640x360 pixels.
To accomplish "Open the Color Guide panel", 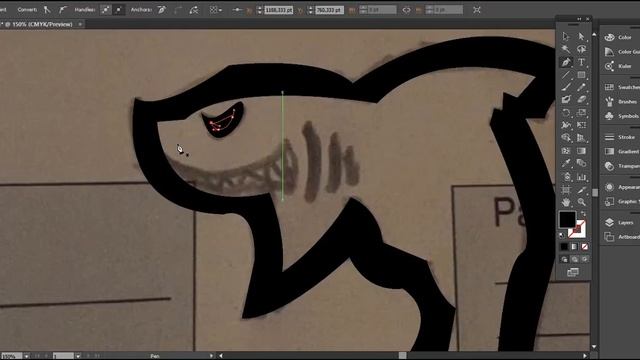I will pos(622,52).
